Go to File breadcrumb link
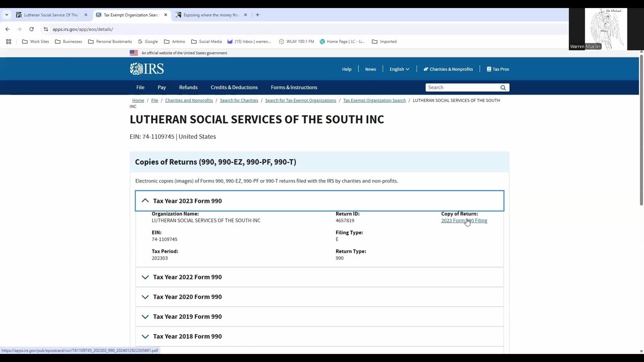The image size is (644, 362). [x=154, y=101]
